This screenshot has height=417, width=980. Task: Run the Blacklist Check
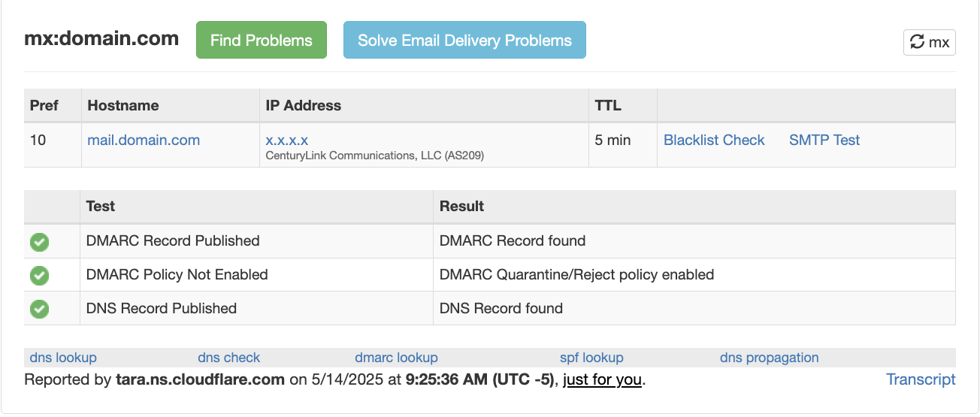pos(714,141)
